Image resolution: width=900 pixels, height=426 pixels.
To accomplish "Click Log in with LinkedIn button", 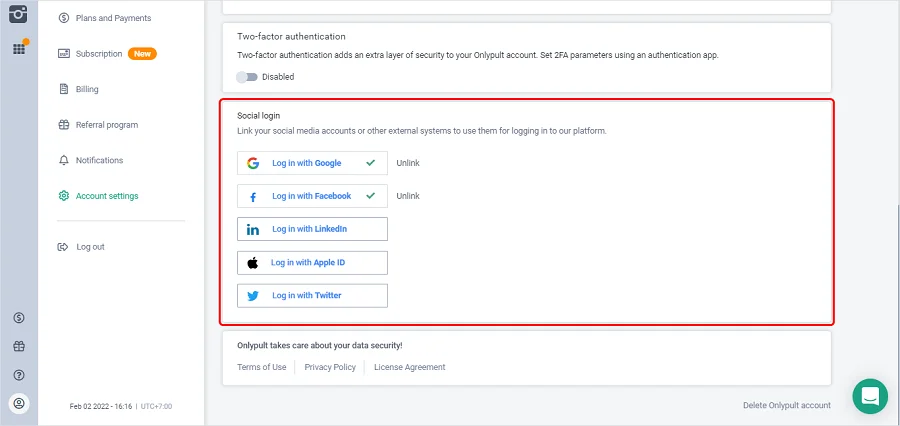I will pos(312,229).
